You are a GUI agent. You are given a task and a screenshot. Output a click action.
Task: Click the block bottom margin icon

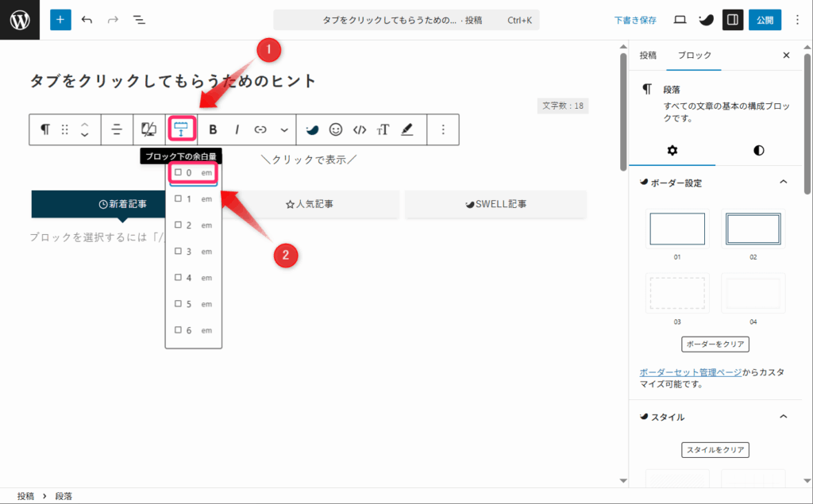pos(181,129)
